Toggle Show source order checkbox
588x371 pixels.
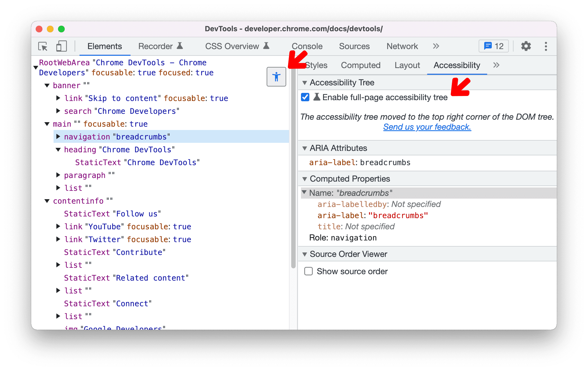click(x=309, y=271)
